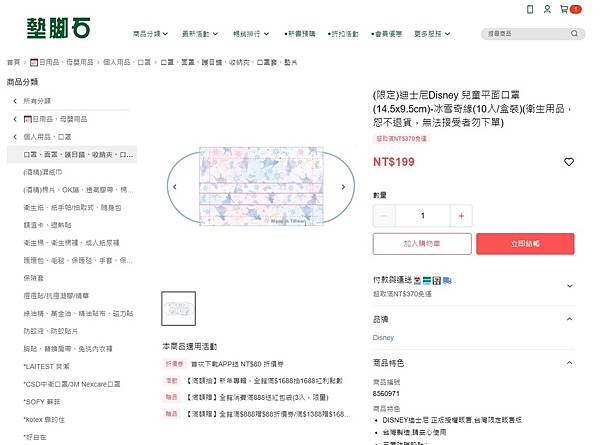The width and height of the screenshot is (600, 445).
Task: Select the product thumbnail image
Action: click(x=179, y=308)
